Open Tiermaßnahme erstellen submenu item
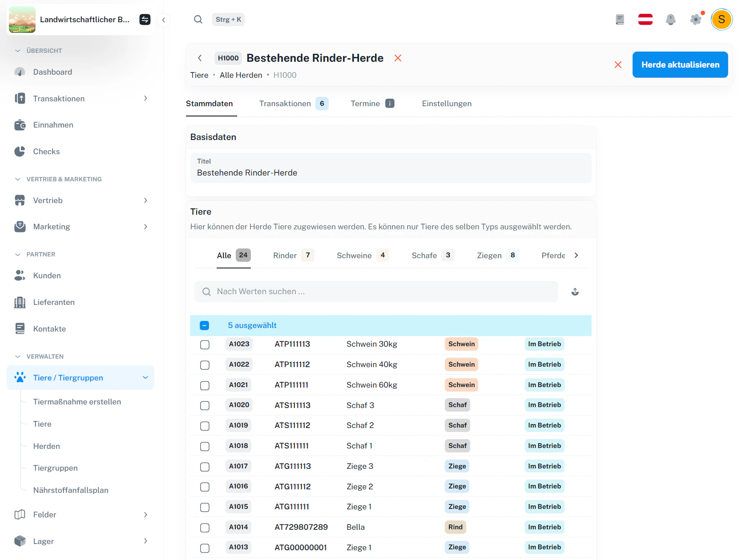Image resolution: width=754 pixels, height=560 pixels. (77, 402)
